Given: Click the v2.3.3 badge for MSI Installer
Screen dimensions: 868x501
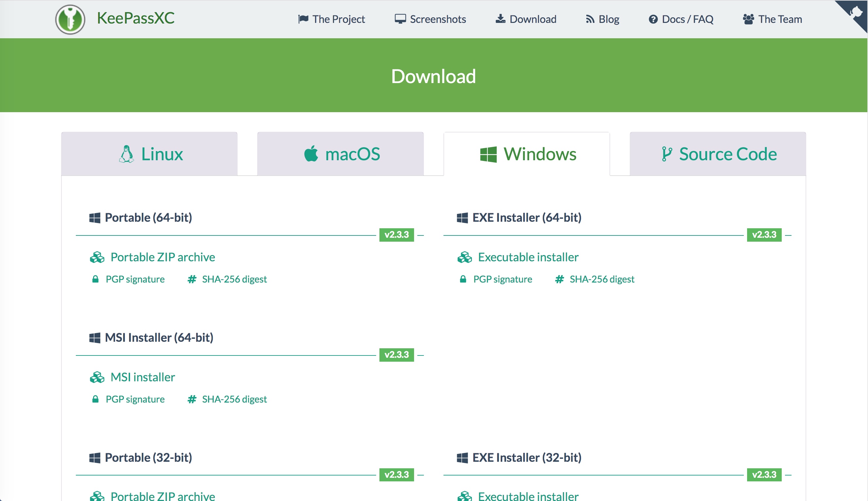Looking at the screenshot, I should (396, 355).
